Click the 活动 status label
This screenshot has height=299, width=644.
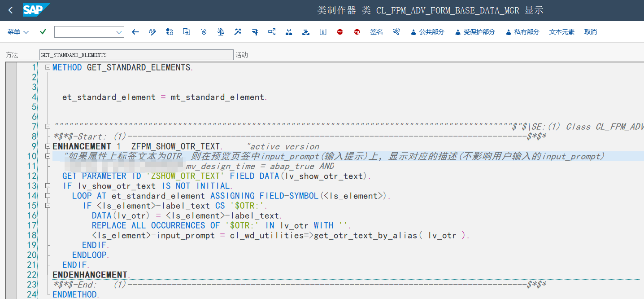pyautogui.click(x=241, y=55)
